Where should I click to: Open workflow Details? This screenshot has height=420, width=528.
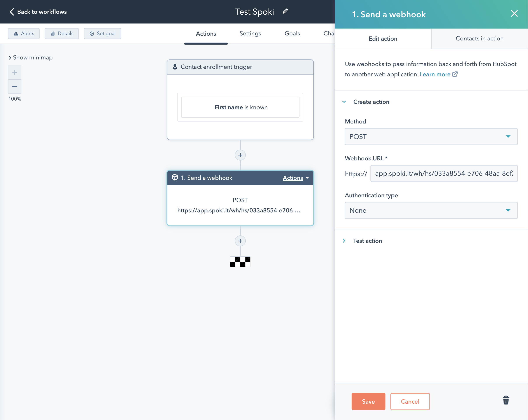coord(62,34)
